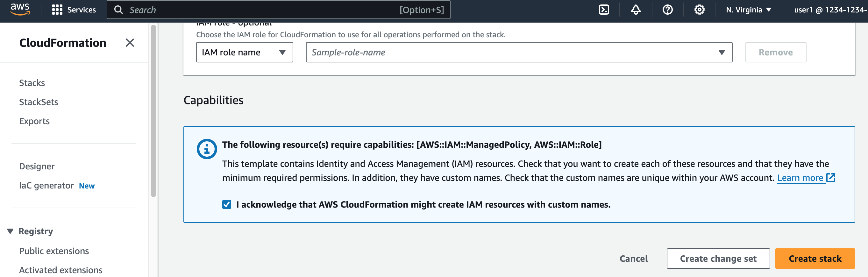Toggle IAM custom names acknowledgement checkbox

click(226, 204)
